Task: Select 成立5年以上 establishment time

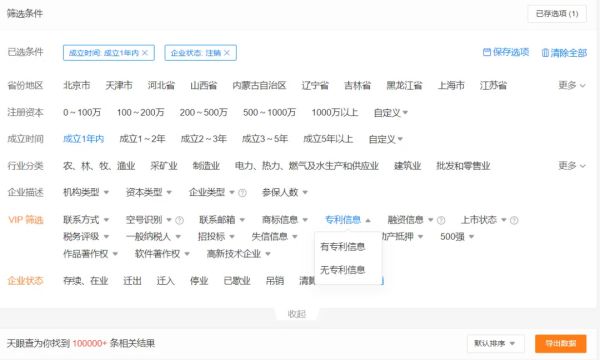Action: click(328, 139)
